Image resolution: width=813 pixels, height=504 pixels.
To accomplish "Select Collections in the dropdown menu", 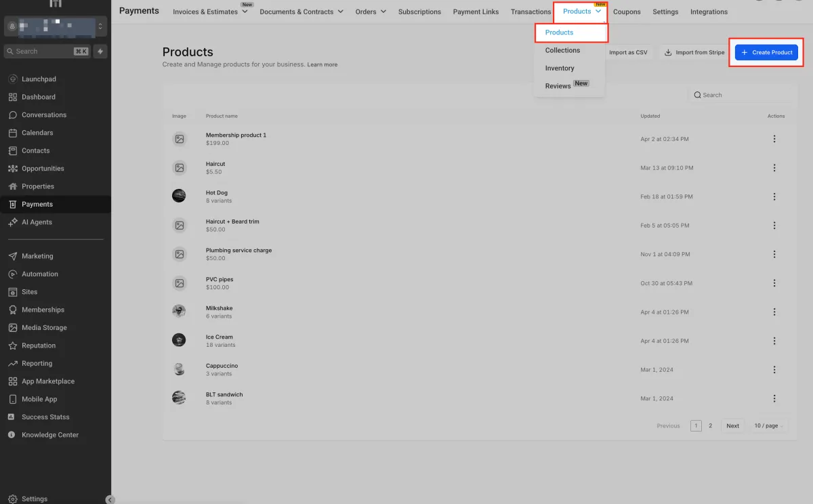I will 562,50.
